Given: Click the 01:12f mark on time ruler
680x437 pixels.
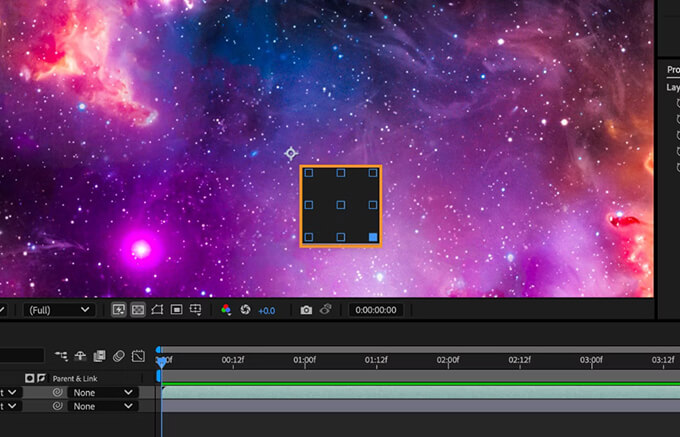Looking at the screenshot, I should pyautogui.click(x=376, y=360).
